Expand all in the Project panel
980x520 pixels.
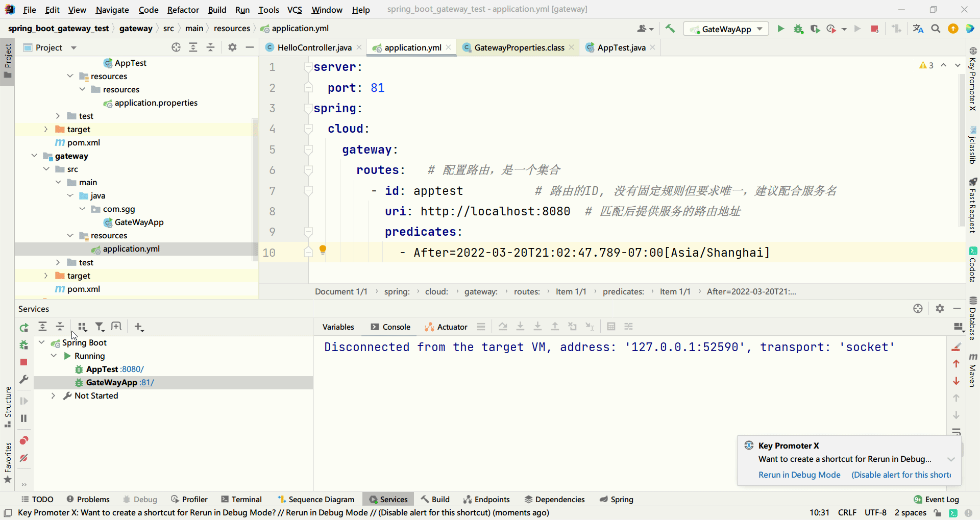point(193,47)
